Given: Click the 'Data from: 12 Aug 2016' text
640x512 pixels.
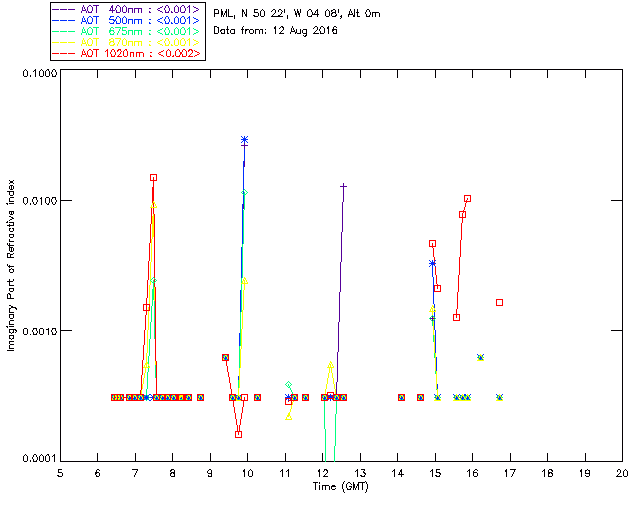Looking at the screenshot, I should tap(276, 31).
